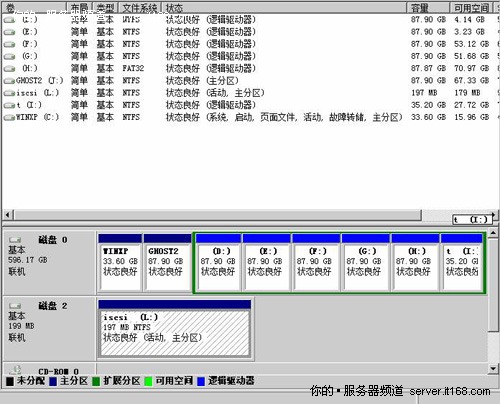
Task: Click the GHOST2 (J:) volume drive icon
Action: point(9,81)
